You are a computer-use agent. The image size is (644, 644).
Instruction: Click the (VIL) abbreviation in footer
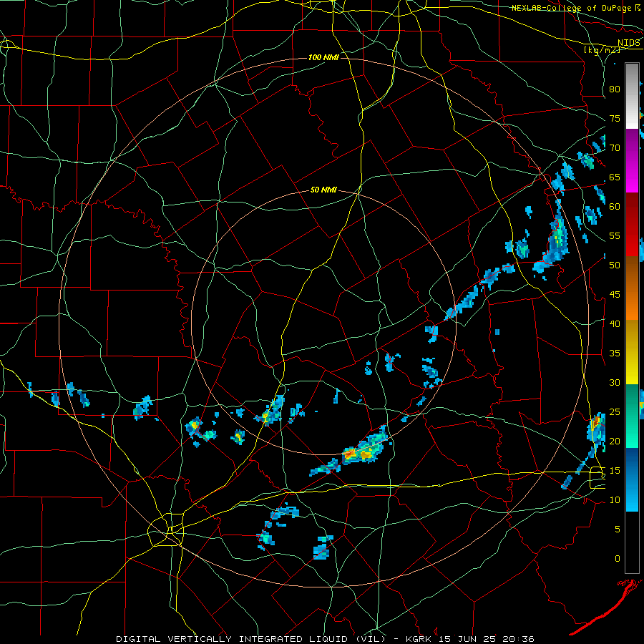(371, 639)
